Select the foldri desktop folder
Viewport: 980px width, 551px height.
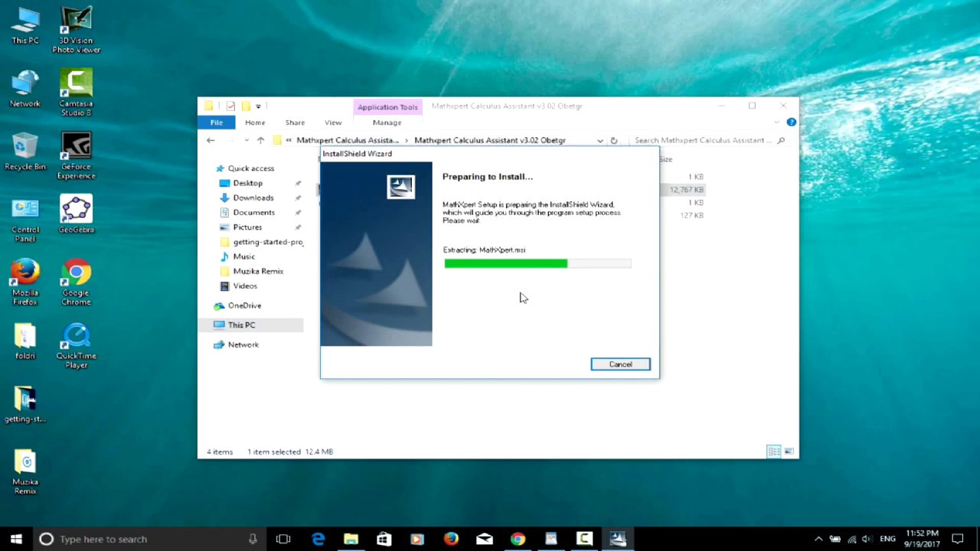[25, 341]
